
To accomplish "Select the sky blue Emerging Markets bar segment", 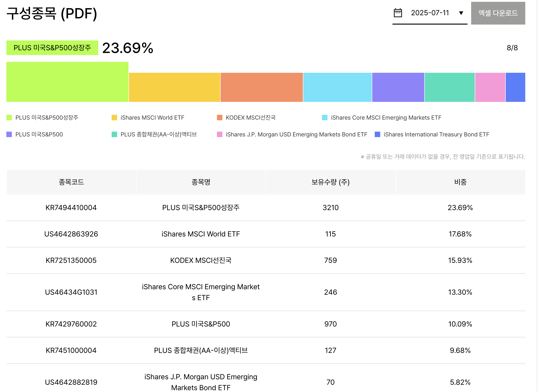I will coord(337,87).
